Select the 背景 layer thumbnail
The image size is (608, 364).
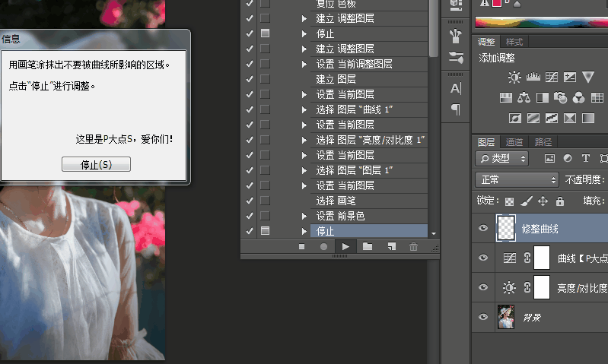(x=506, y=317)
